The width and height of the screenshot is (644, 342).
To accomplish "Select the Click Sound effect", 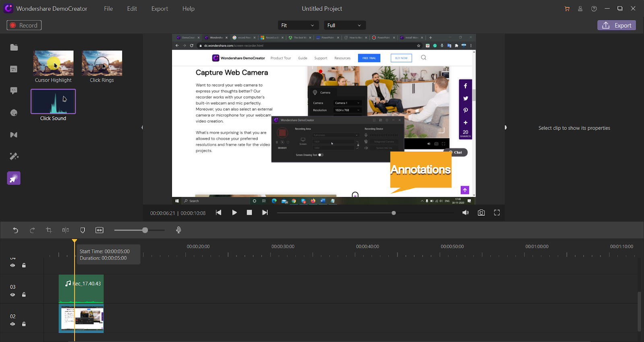I will [x=53, y=105].
